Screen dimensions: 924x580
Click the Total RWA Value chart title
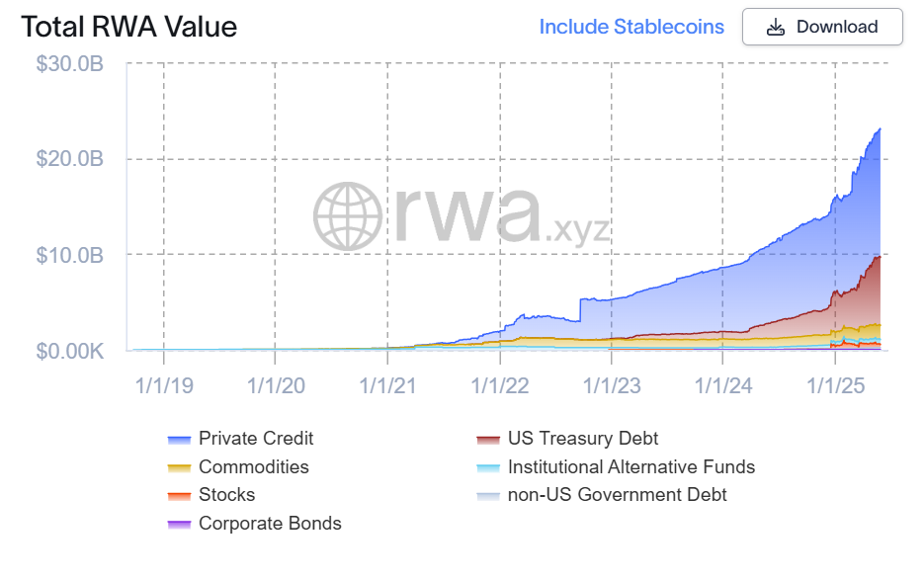pos(128,27)
